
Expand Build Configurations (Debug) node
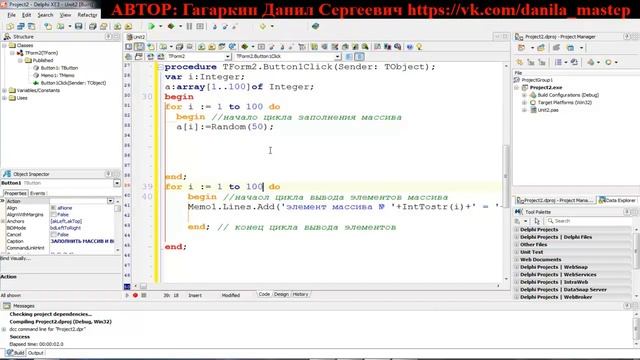pos(524,95)
